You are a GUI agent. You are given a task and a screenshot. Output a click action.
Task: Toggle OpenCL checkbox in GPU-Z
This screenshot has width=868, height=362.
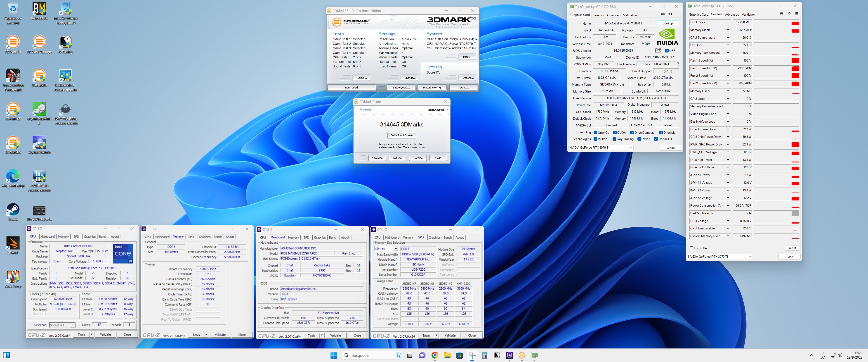coord(595,133)
